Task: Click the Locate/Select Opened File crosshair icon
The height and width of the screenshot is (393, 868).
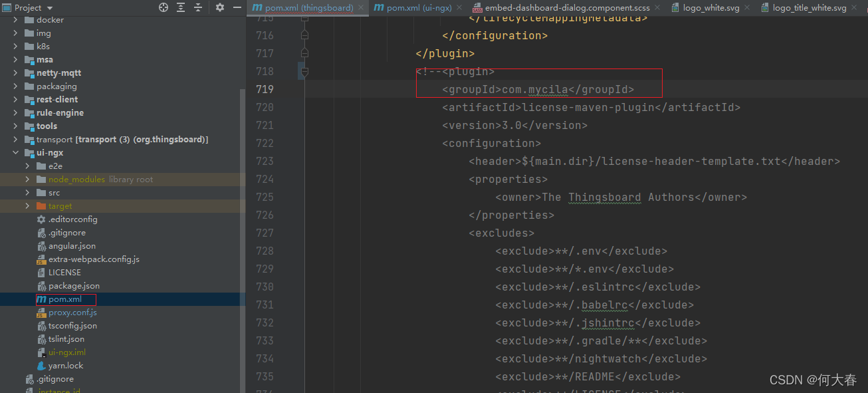Action: (163, 7)
